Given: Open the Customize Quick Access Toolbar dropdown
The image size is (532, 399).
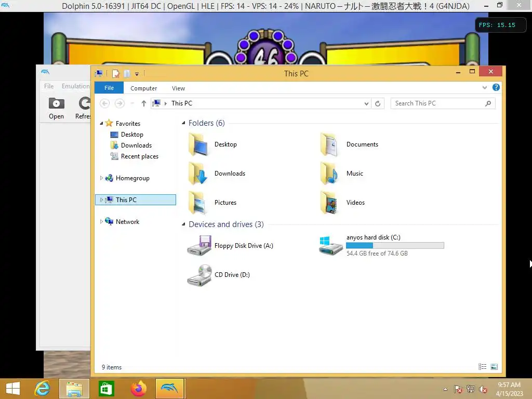Looking at the screenshot, I should pos(137,74).
